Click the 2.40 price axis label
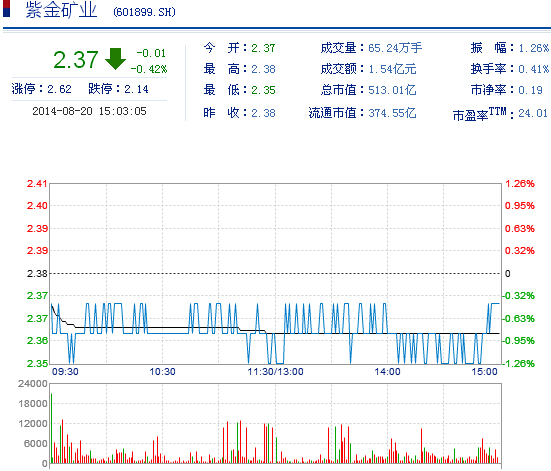 coord(37,205)
